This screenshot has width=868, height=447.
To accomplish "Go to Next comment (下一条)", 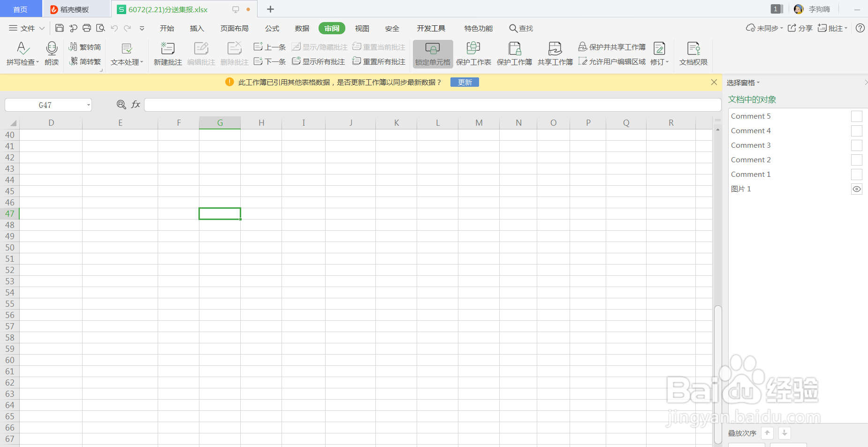I will (270, 61).
